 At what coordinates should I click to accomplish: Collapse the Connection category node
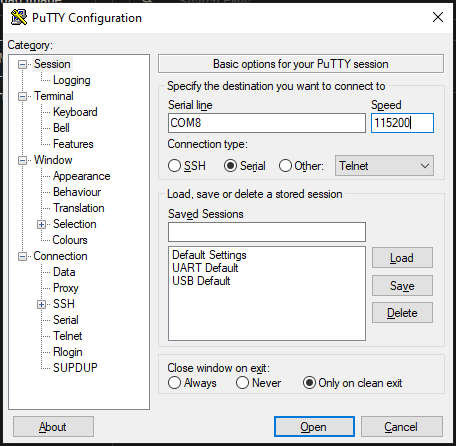(22, 256)
